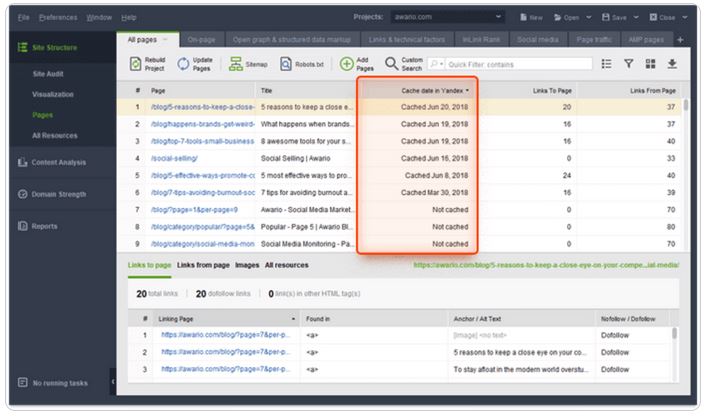The height and width of the screenshot is (416, 706).
Task: Click the Update Pages icon
Action: coord(183,64)
